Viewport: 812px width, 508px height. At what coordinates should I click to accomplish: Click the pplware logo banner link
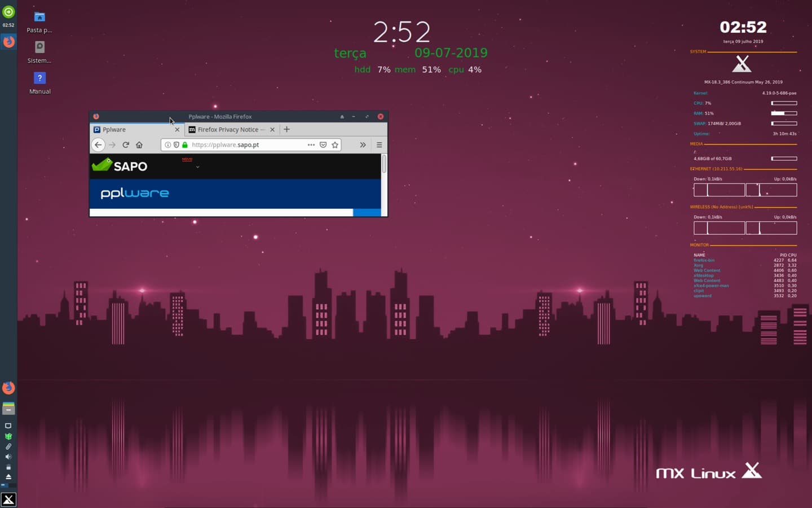(134, 193)
